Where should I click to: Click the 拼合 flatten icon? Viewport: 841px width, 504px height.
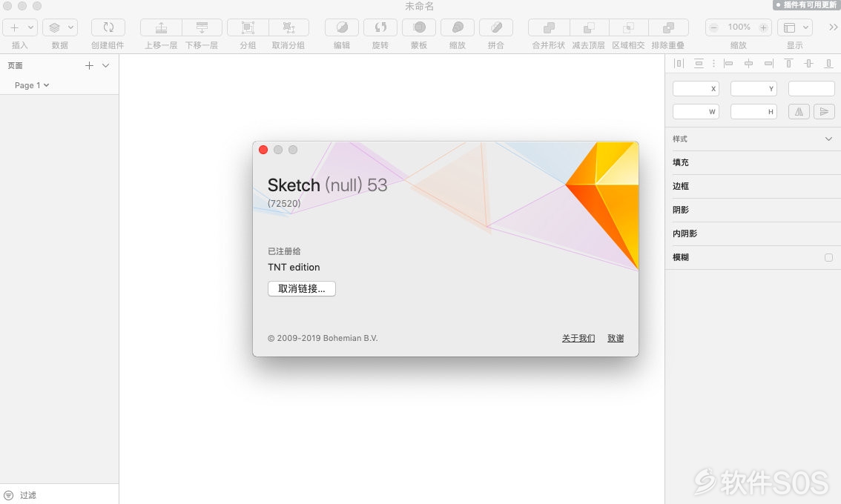[x=496, y=27]
